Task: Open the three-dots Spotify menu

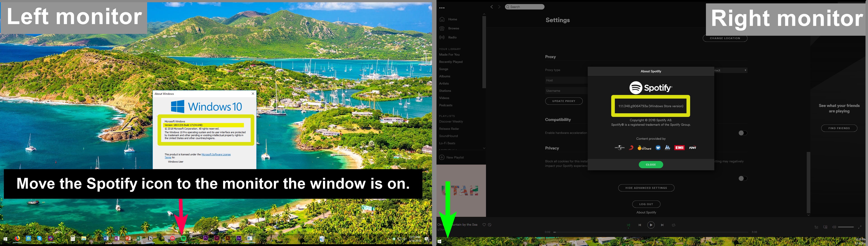Action: [442, 8]
